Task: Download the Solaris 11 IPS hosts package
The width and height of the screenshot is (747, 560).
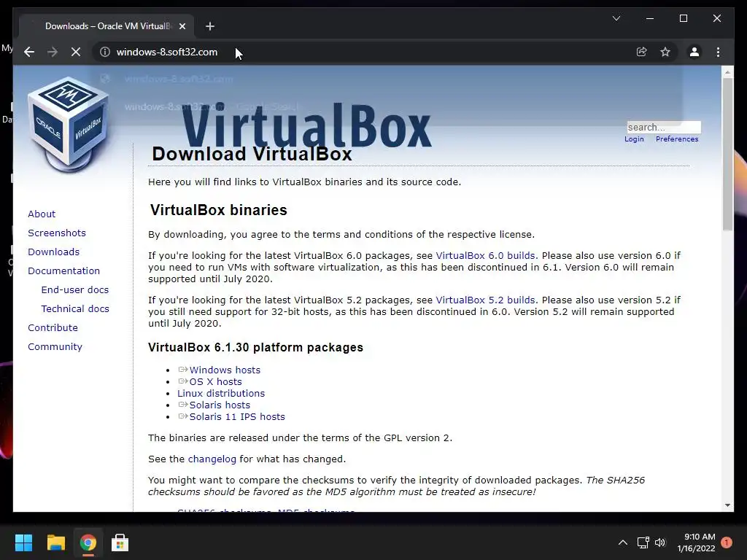Action: 237,416
